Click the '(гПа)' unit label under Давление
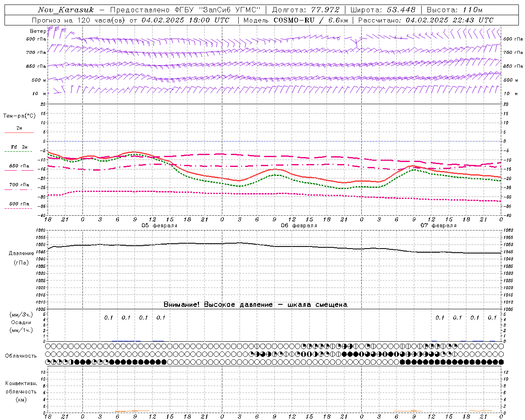Image resolution: width=525 pixels, height=420 pixels. [21, 263]
